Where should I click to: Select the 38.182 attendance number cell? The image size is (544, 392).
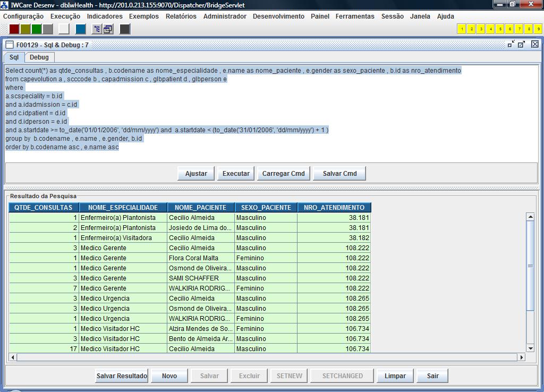click(334, 238)
